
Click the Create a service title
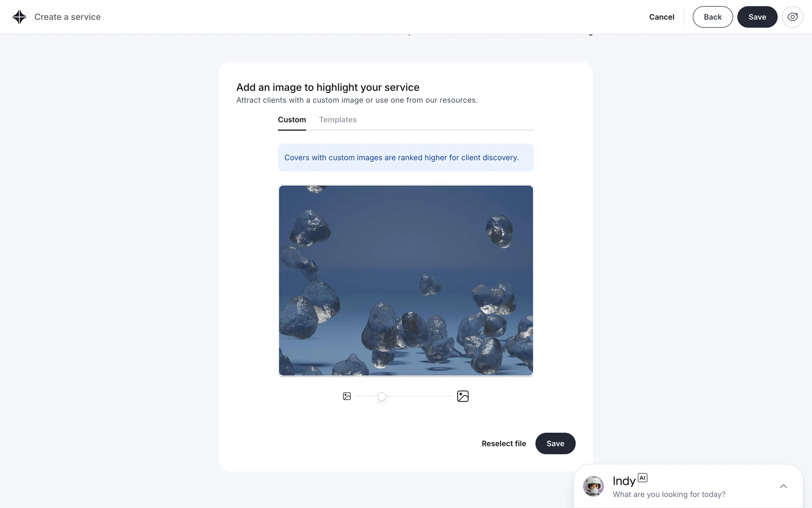[x=67, y=17]
